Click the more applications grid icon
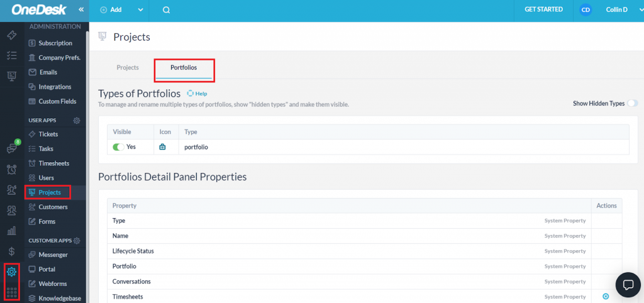644x303 pixels. pyautogui.click(x=12, y=292)
